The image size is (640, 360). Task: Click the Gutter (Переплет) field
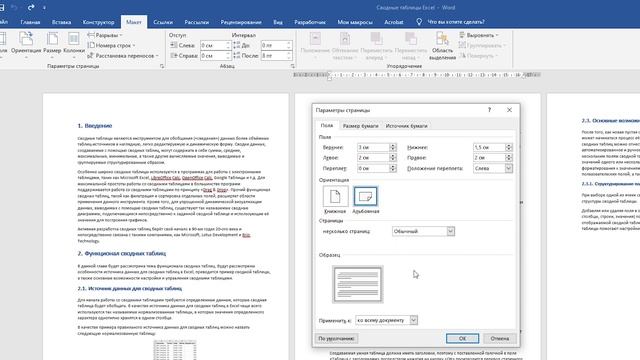coord(373,168)
